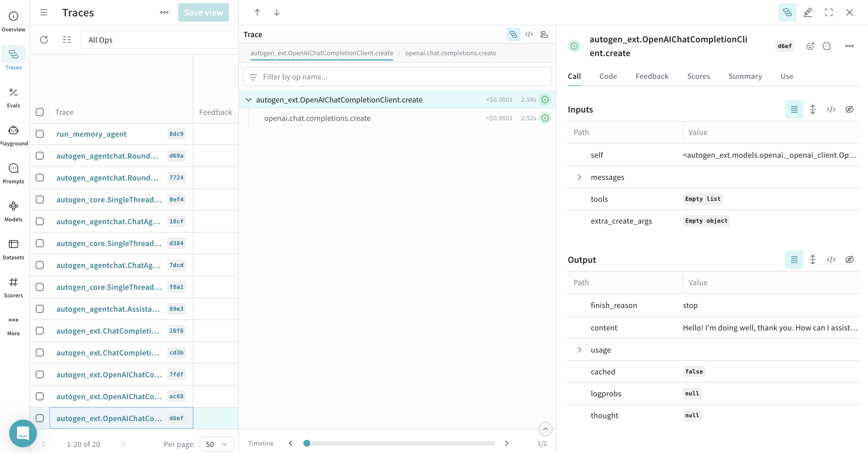The width and height of the screenshot is (868, 453).
Task: Check the run_memory_agent row checkbox
Action: [x=40, y=134]
